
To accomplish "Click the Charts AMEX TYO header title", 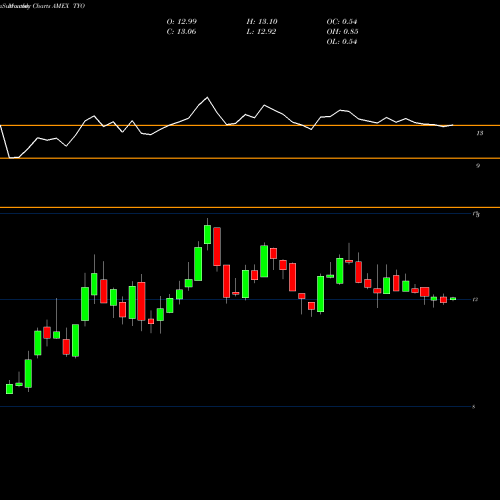I will pyautogui.click(x=59, y=6).
